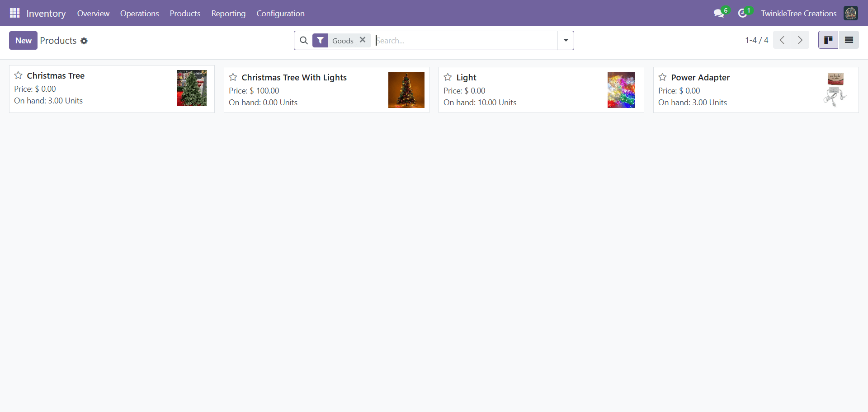Viewport: 868px width, 412px height.
Task: Click the New button
Action: pos(23,40)
